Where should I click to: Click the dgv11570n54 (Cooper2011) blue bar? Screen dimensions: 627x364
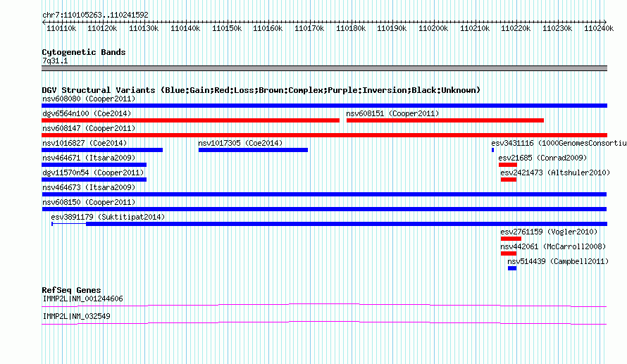94,180
